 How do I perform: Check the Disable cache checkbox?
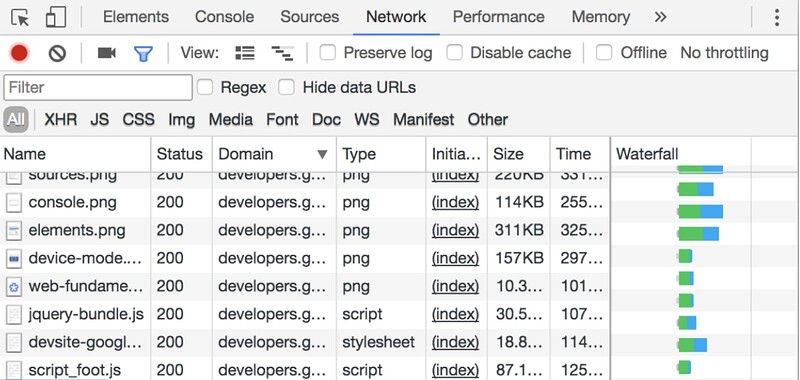pos(454,53)
